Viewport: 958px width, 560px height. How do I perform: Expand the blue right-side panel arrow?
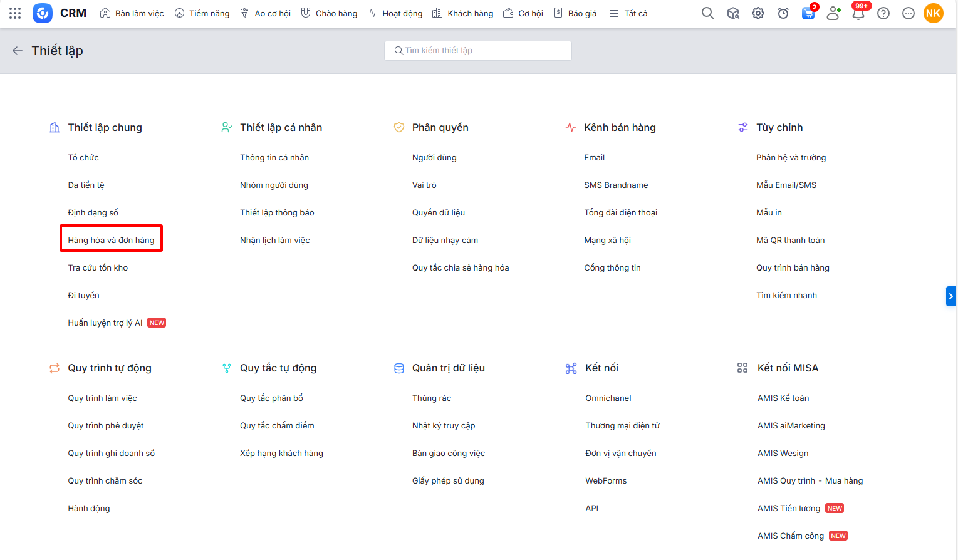point(950,296)
